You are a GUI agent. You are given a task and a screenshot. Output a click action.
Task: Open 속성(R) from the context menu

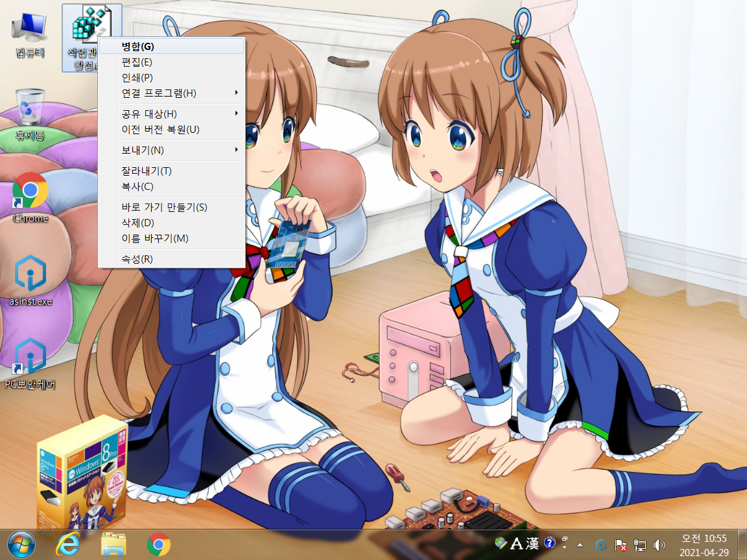pyautogui.click(x=171, y=259)
